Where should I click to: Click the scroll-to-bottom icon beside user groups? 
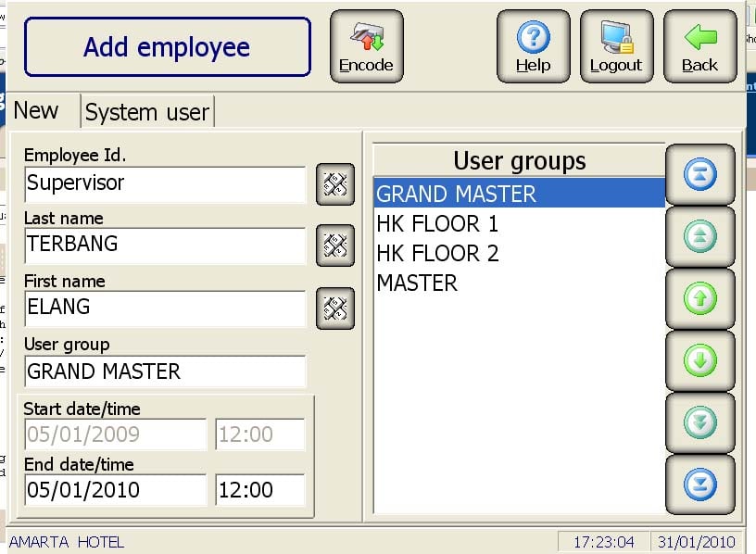click(x=699, y=484)
